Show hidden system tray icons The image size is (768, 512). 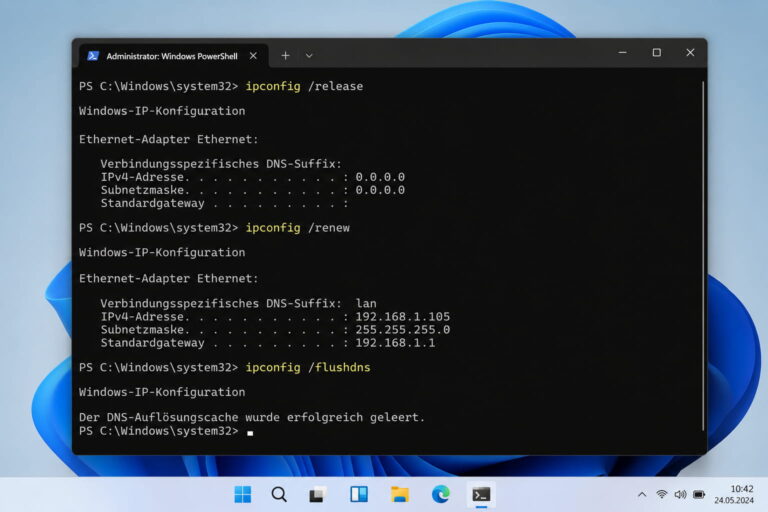click(642, 495)
